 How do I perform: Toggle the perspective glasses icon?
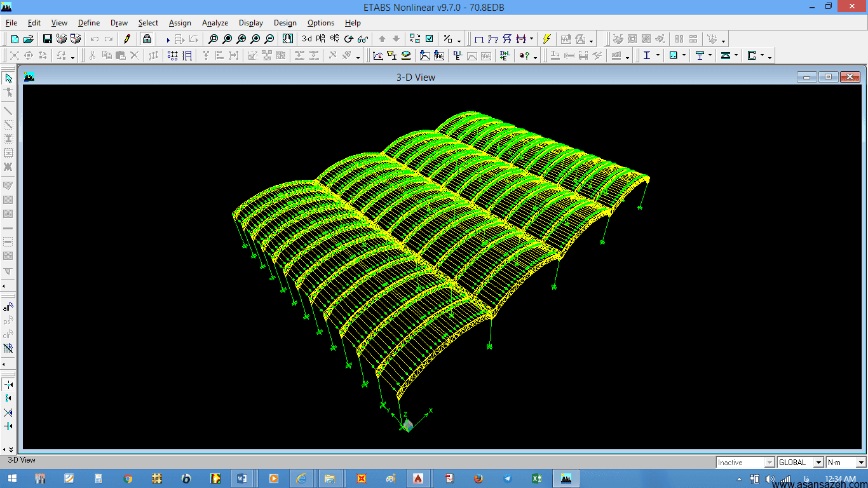[362, 39]
